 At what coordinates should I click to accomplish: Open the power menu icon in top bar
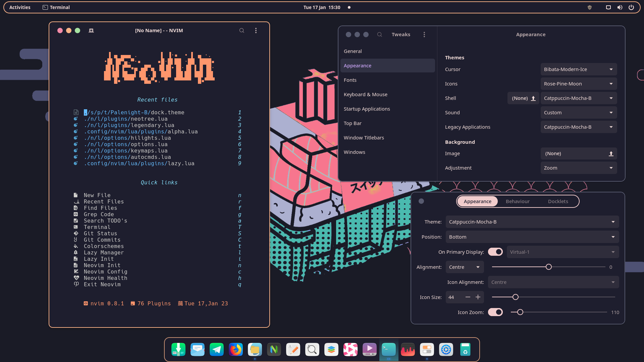[631, 7]
